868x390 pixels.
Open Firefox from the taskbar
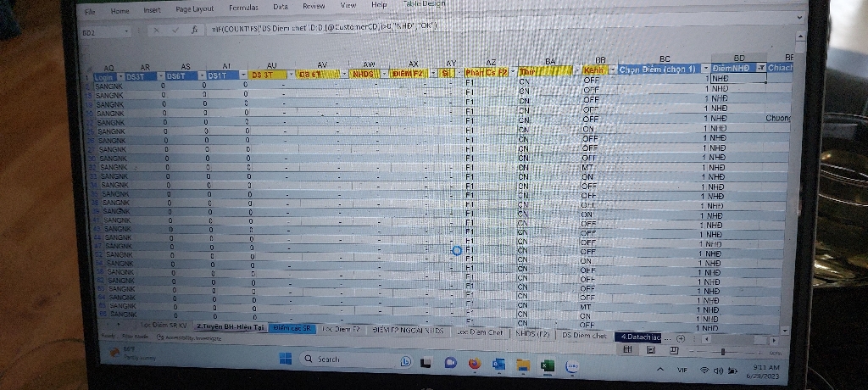pos(474,363)
